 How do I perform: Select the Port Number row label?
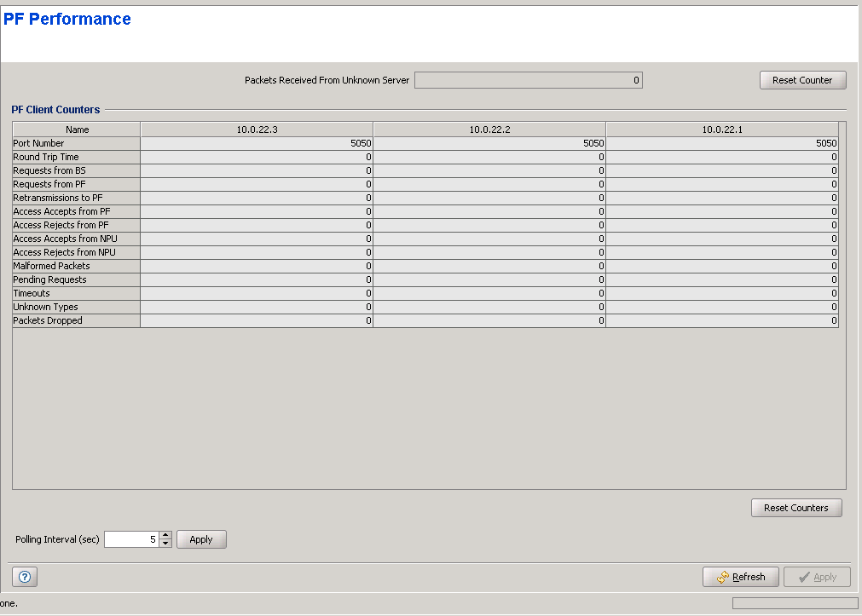point(76,143)
